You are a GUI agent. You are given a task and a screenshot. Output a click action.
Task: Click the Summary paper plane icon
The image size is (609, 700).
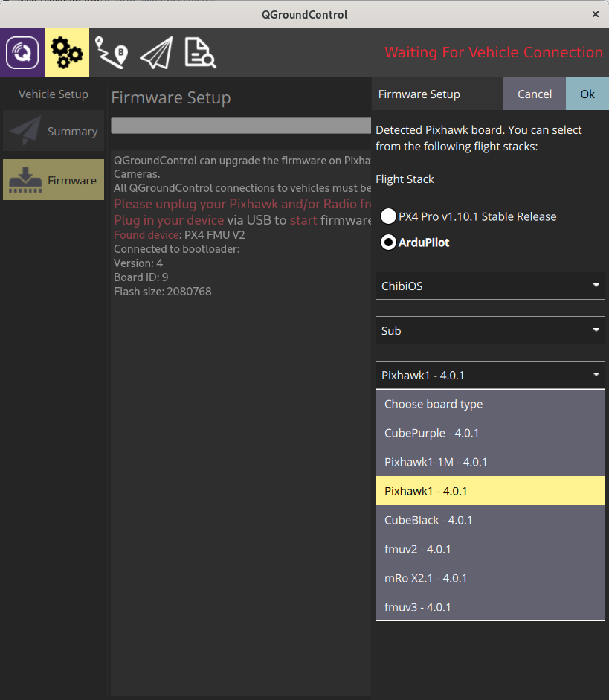25,131
